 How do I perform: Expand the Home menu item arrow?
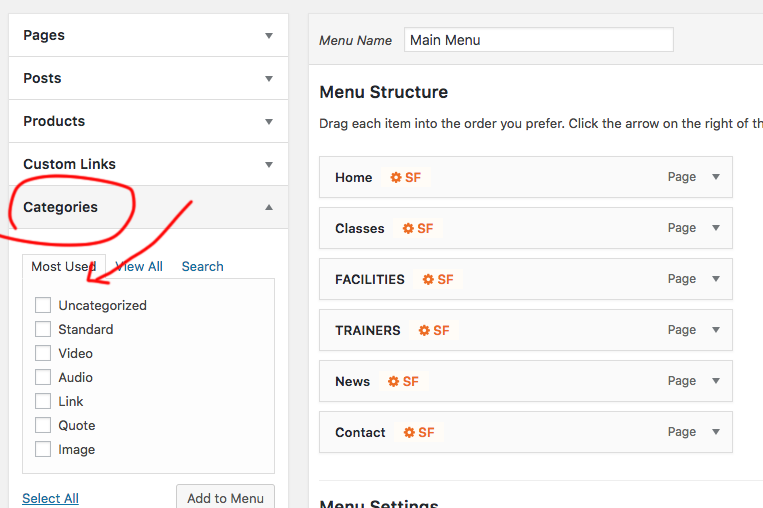[x=716, y=177]
